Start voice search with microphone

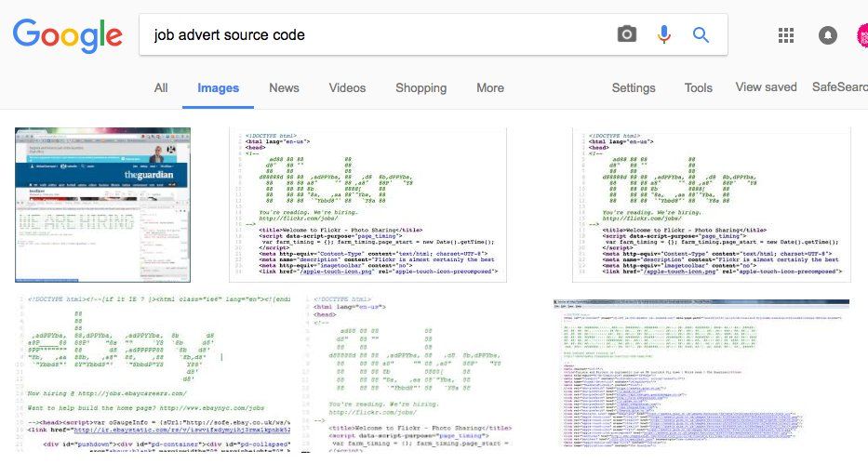tap(663, 35)
